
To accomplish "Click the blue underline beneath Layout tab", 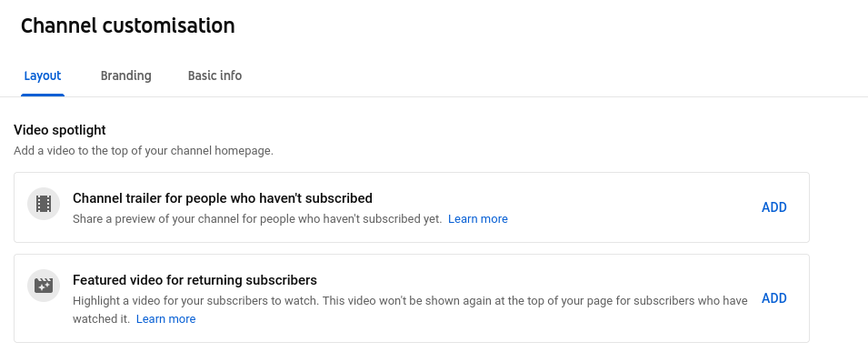I will [43, 95].
